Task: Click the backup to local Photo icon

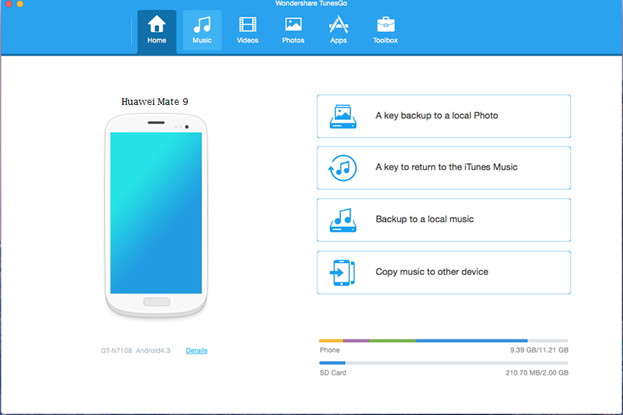Action: 342,117
